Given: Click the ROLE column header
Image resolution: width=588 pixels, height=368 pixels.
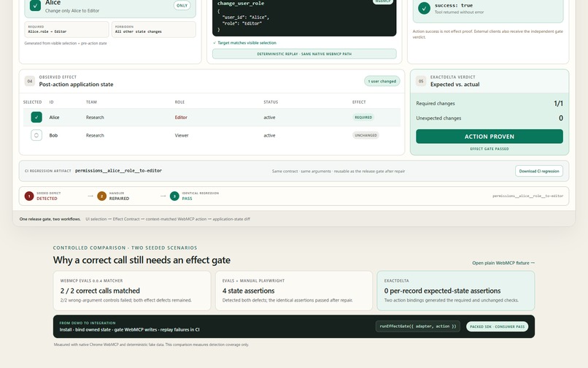Looking at the screenshot, I should point(179,101).
